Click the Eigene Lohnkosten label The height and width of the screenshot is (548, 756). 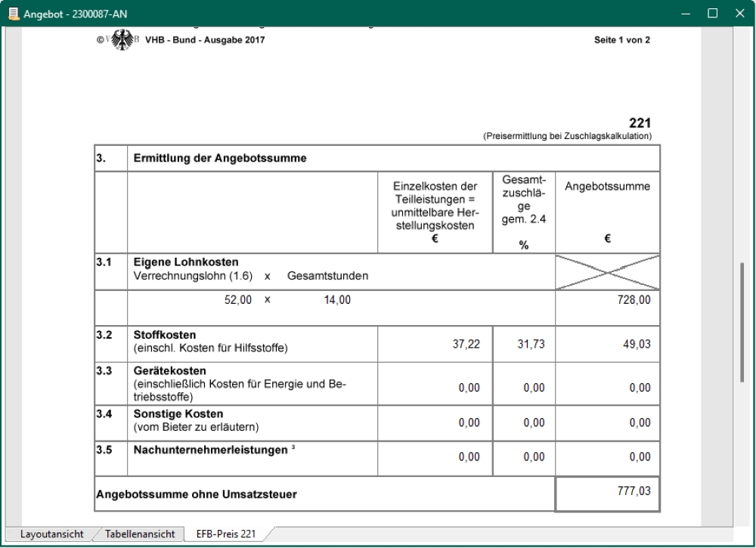click(x=186, y=262)
